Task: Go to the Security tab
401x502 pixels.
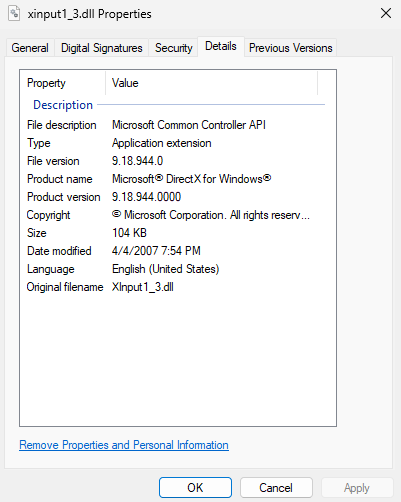Action: pos(174,48)
